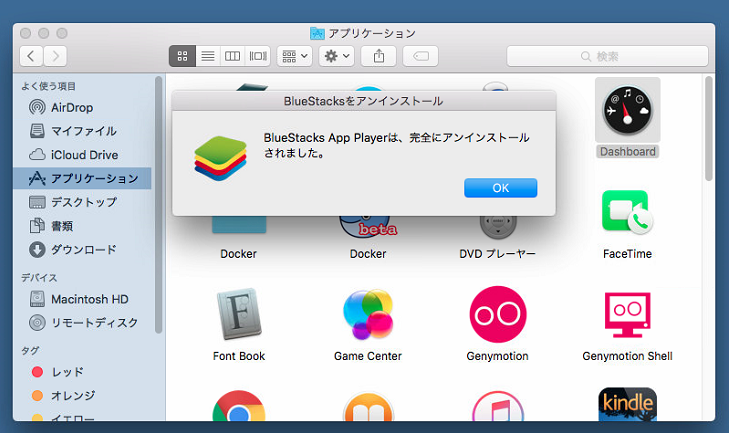Select the DVD プレーヤー app icon
Image resolution: width=729 pixels, height=433 pixels.
point(498,226)
